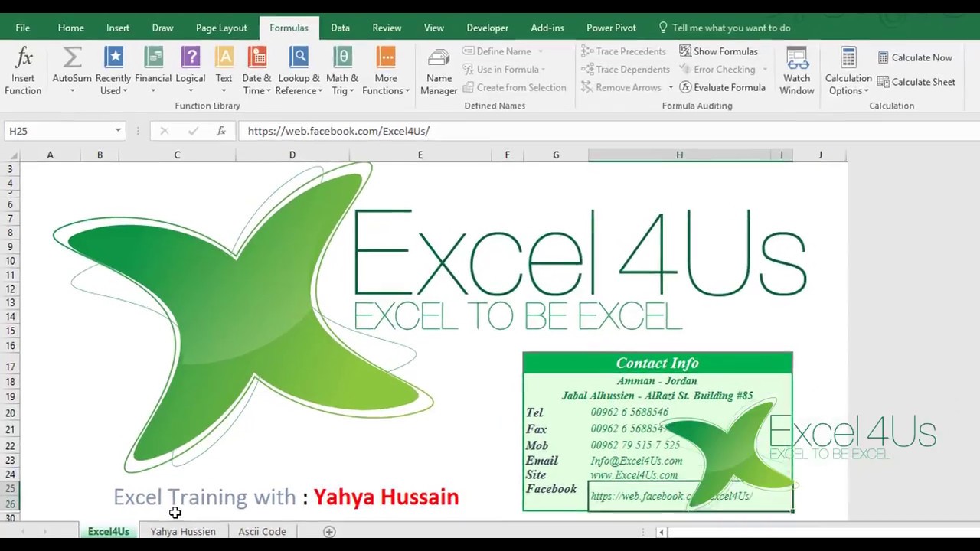This screenshot has width=980, height=551.
Task: Open the Name Manager
Action: [x=439, y=70]
